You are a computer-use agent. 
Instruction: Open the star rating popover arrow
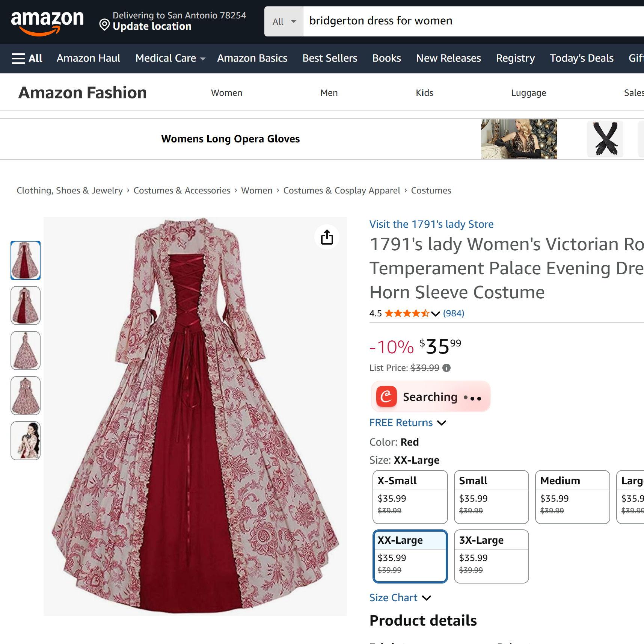point(435,314)
